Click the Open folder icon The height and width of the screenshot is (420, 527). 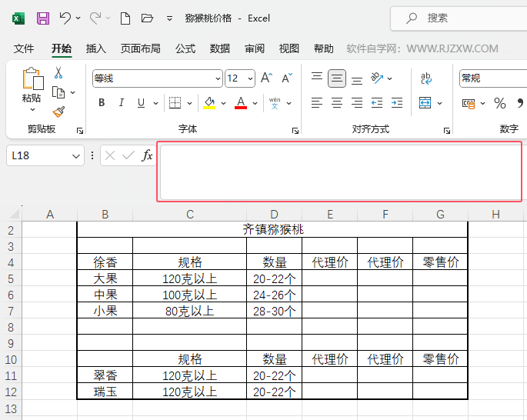(147, 18)
